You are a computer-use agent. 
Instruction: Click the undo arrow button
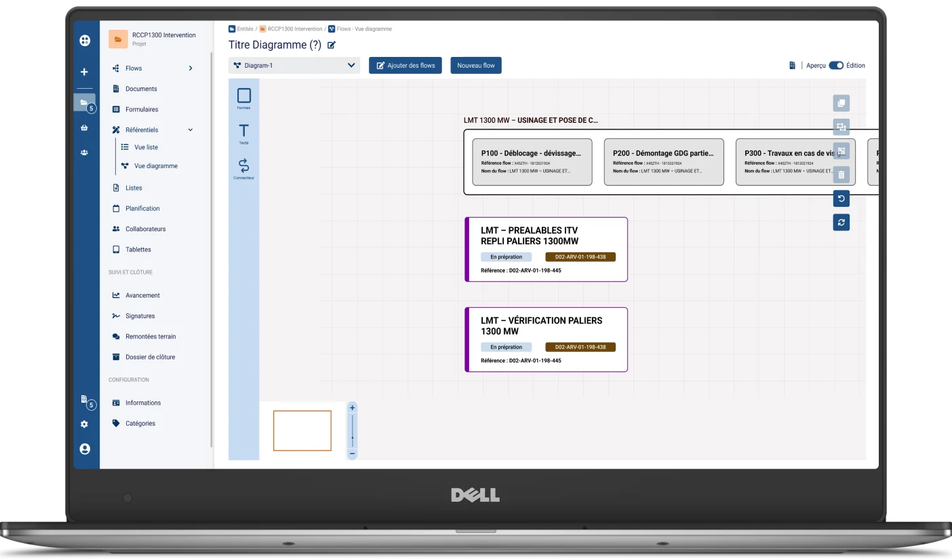coord(841,199)
